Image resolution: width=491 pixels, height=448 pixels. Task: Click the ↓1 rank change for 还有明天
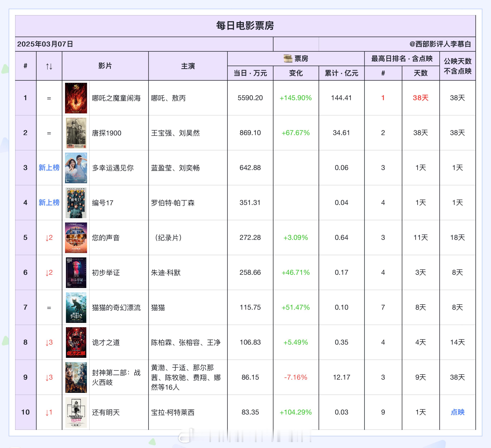(49, 412)
